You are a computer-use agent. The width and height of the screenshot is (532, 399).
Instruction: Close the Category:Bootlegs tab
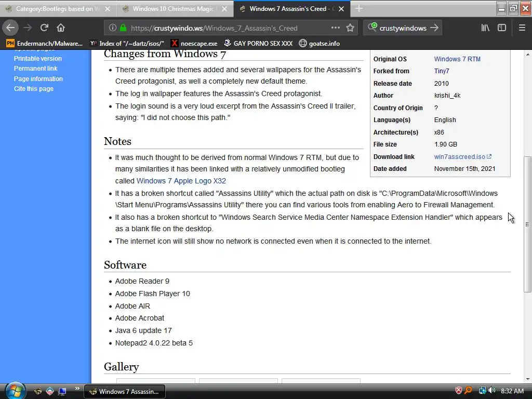[107, 9]
